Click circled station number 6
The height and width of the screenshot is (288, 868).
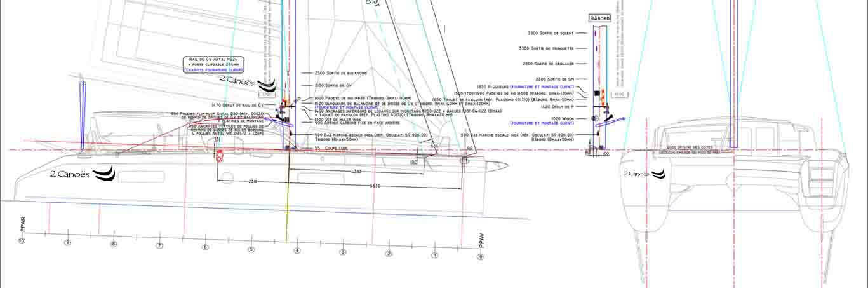[x=205, y=248]
